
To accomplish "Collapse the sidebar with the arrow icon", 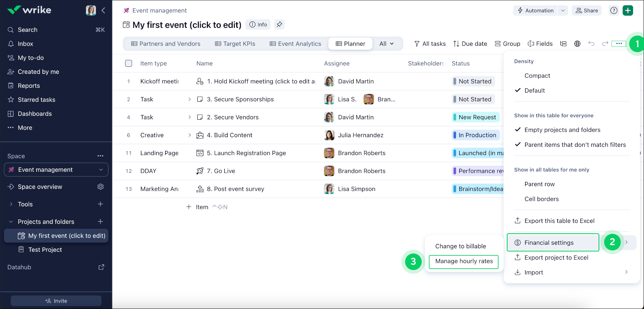I will click(x=103, y=10).
